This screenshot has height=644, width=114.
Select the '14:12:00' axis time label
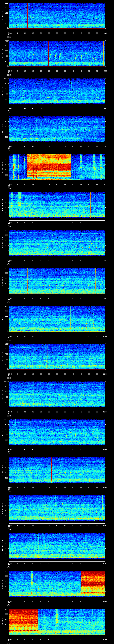point(9,450)
